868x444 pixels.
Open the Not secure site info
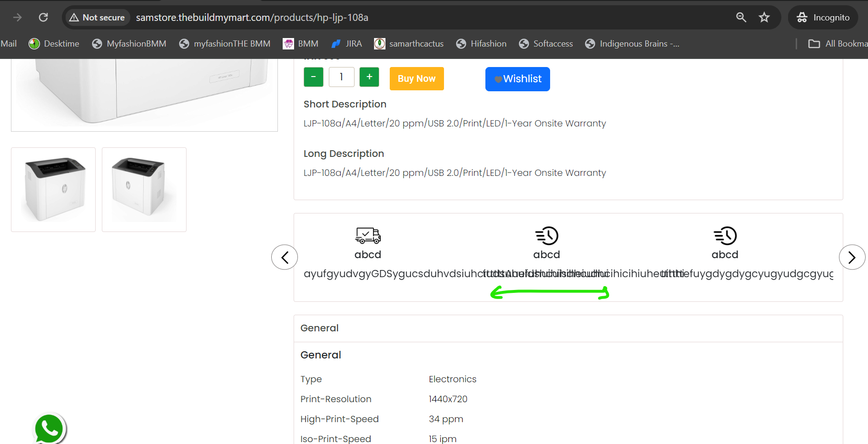coord(97,18)
